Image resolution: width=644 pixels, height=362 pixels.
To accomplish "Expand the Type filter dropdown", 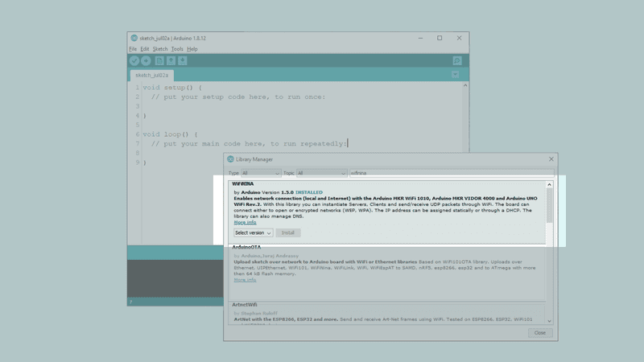I will click(261, 173).
